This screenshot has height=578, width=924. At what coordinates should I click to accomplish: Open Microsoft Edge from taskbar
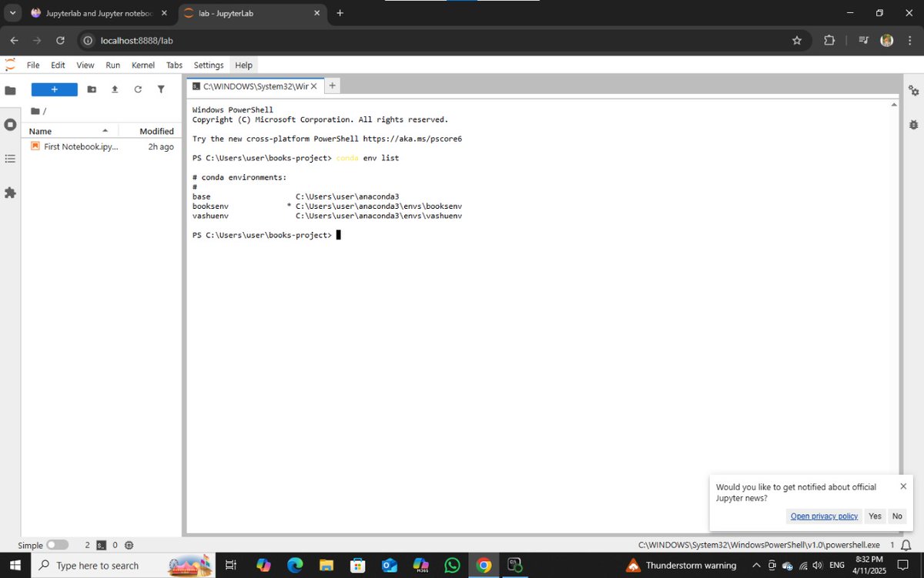(x=295, y=566)
